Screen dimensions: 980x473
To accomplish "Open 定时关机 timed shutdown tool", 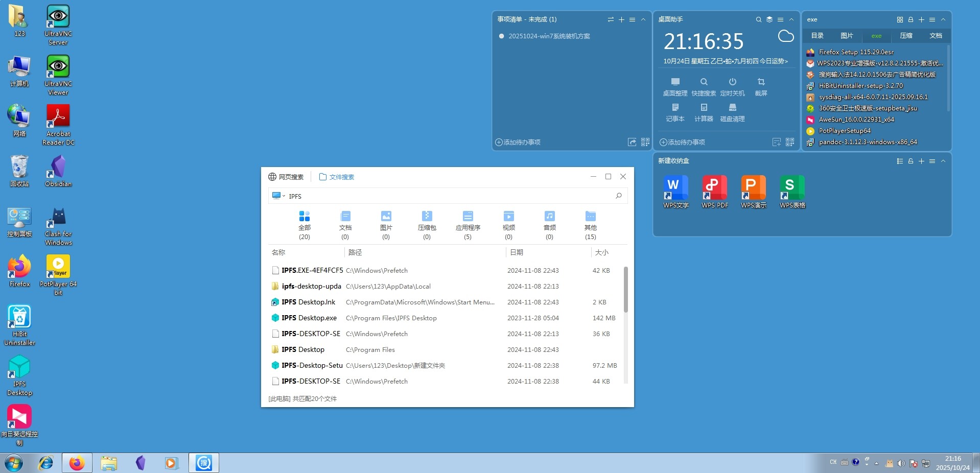I will tap(732, 86).
